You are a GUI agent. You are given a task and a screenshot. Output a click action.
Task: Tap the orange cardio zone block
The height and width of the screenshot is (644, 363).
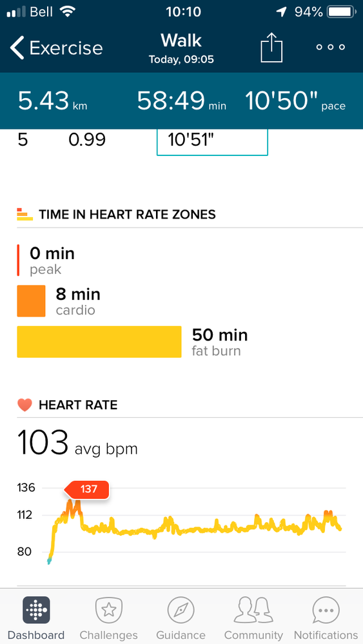click(x=31, y=301)
